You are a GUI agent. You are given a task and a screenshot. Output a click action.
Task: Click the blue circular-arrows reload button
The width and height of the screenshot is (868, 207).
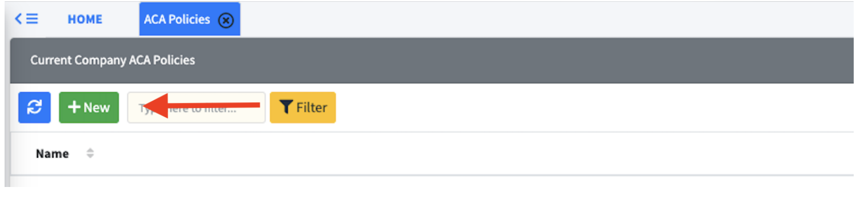coord(34,108)
